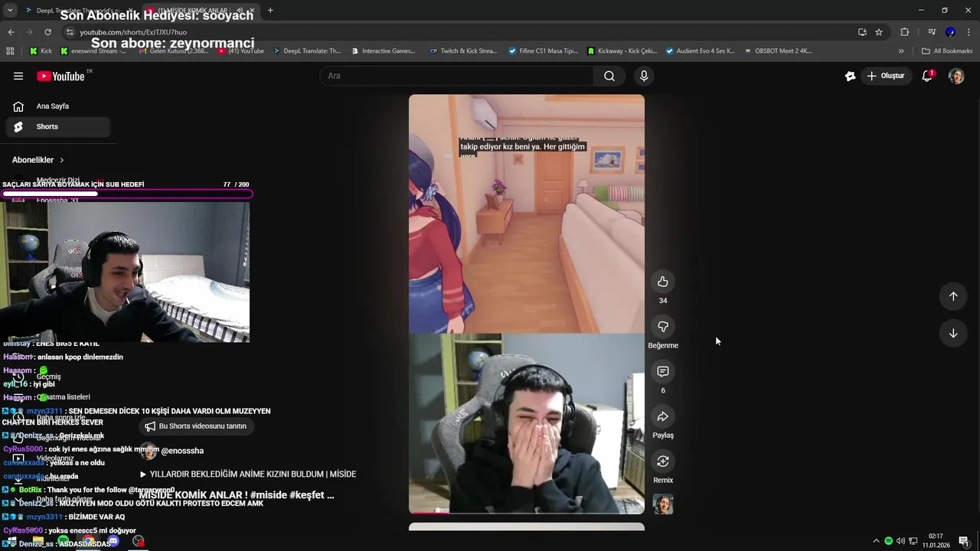Click the address bar URL

tap(133, 32)
